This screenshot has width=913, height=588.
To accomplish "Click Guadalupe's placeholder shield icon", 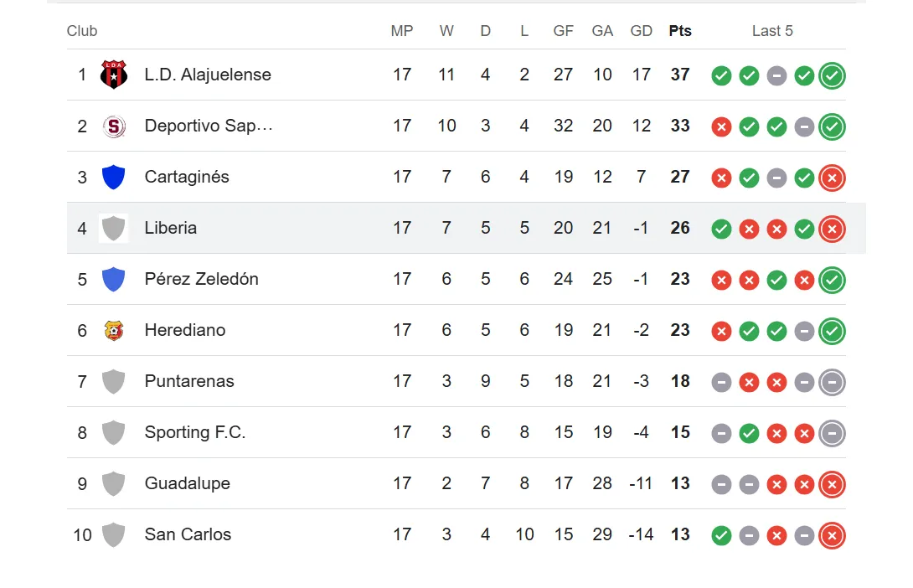I will tap(114, 483).
